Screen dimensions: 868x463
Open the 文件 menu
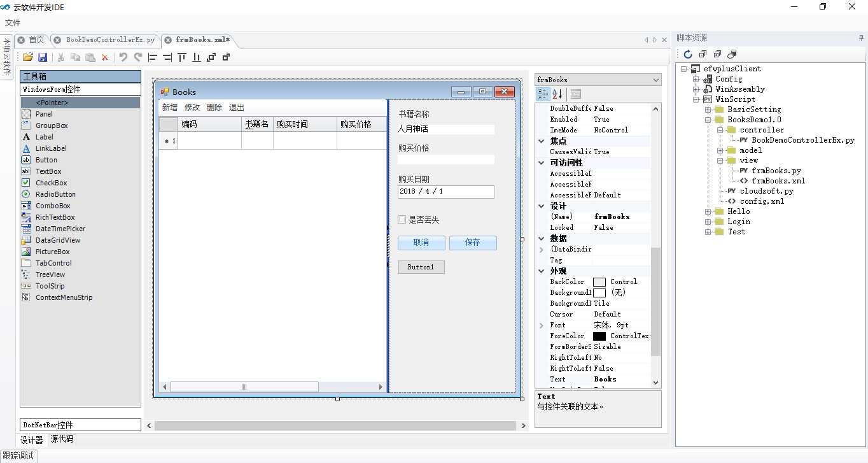tap(13, 23)
